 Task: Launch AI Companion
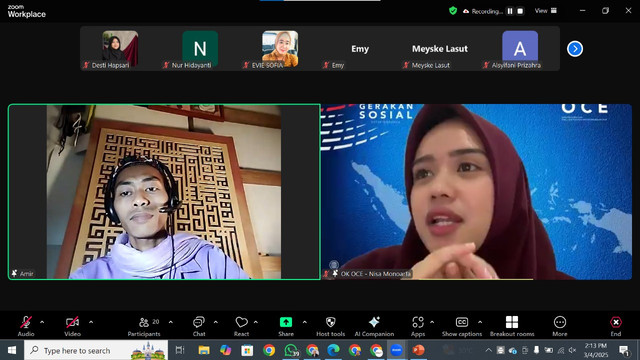(x=374, y=326)
